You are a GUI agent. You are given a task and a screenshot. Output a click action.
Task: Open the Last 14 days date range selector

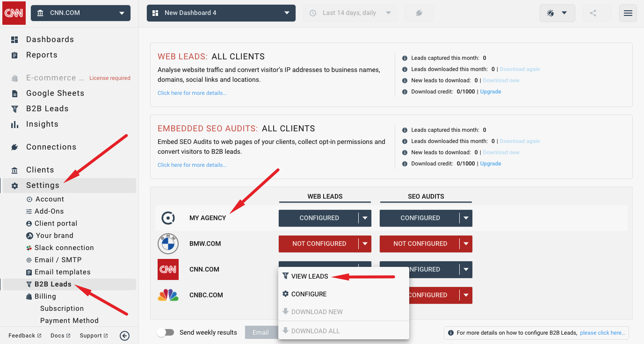(351, 13)
